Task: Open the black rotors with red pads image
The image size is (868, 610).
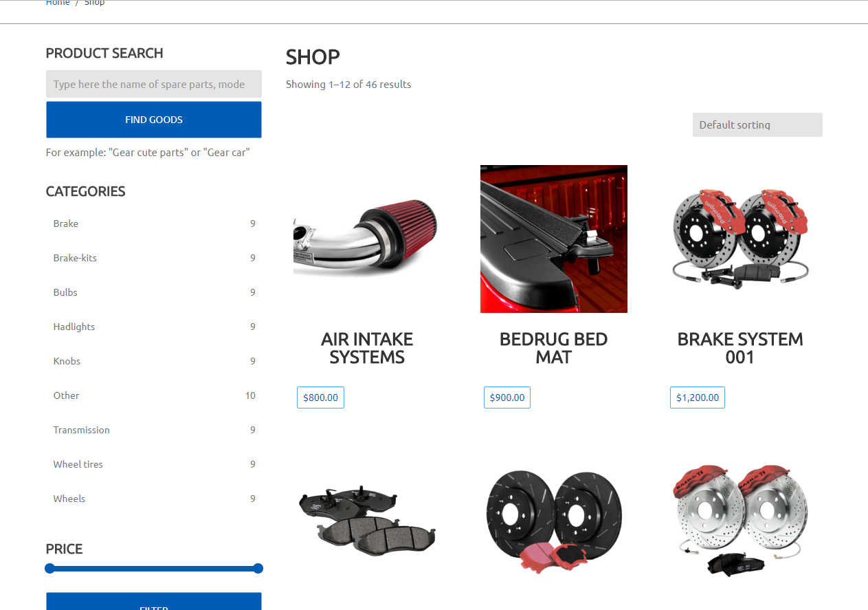Action: (x=553, y=521)
